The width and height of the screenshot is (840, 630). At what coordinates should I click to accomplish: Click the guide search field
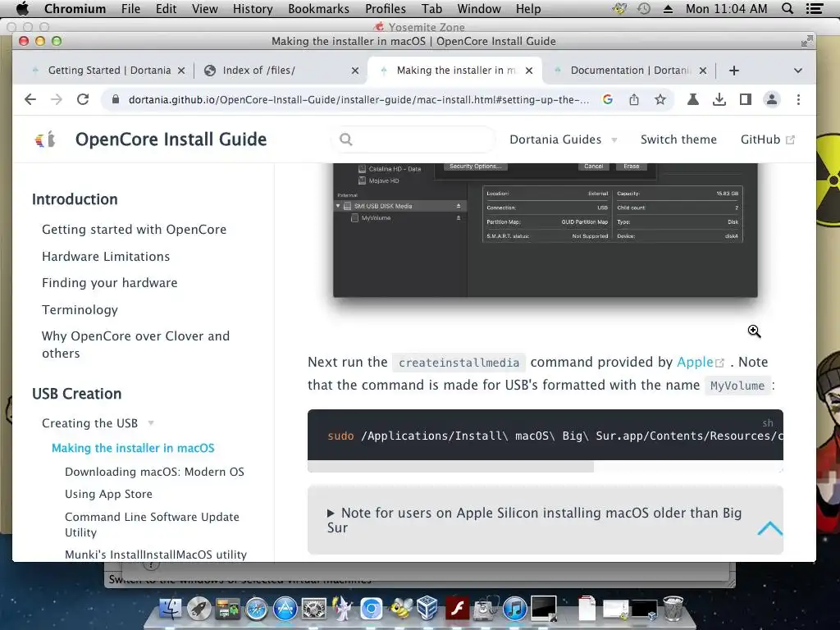[413, 139]
